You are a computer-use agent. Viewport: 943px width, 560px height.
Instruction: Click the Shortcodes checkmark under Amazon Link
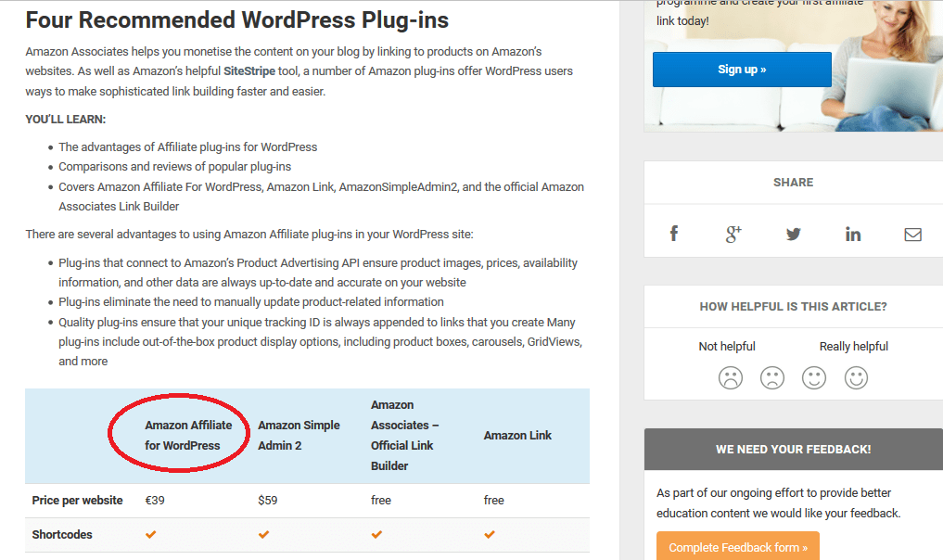pyautogui.click(x=490, y=534)
